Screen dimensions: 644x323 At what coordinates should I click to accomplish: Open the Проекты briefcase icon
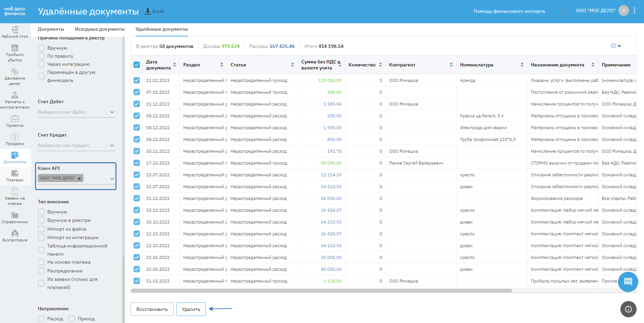click(x=15, y=121)
